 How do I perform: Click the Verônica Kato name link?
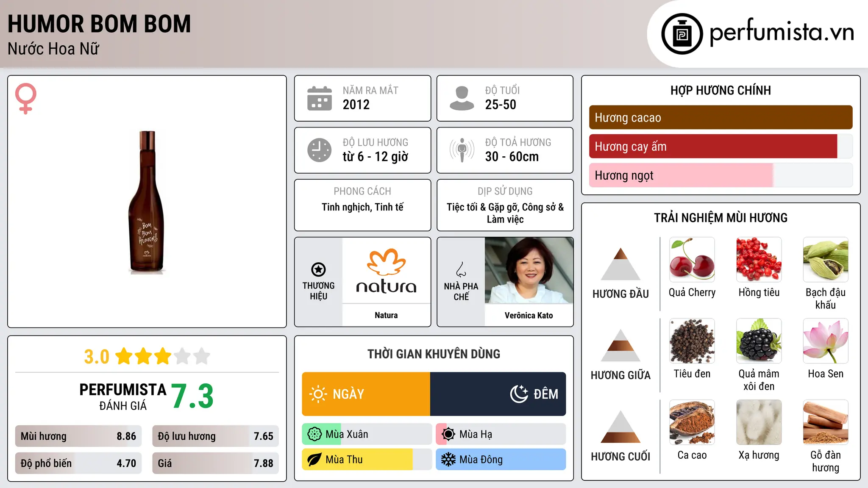(x=529, y=315)
